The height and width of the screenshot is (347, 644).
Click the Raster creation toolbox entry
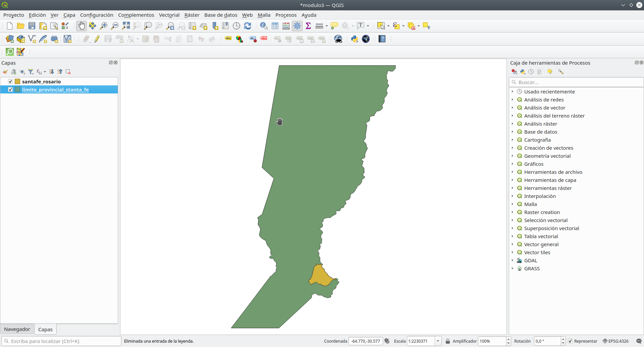click(x=542, y=212)
